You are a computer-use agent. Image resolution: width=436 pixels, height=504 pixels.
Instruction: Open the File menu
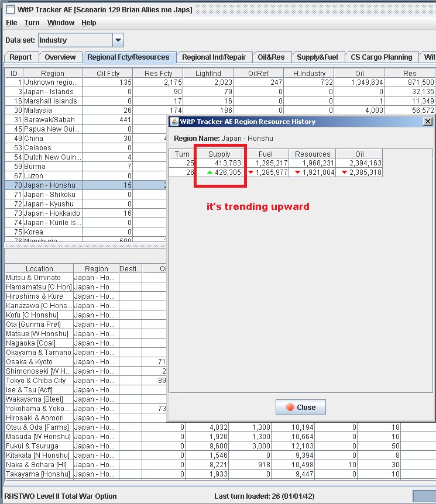point(12,23)
